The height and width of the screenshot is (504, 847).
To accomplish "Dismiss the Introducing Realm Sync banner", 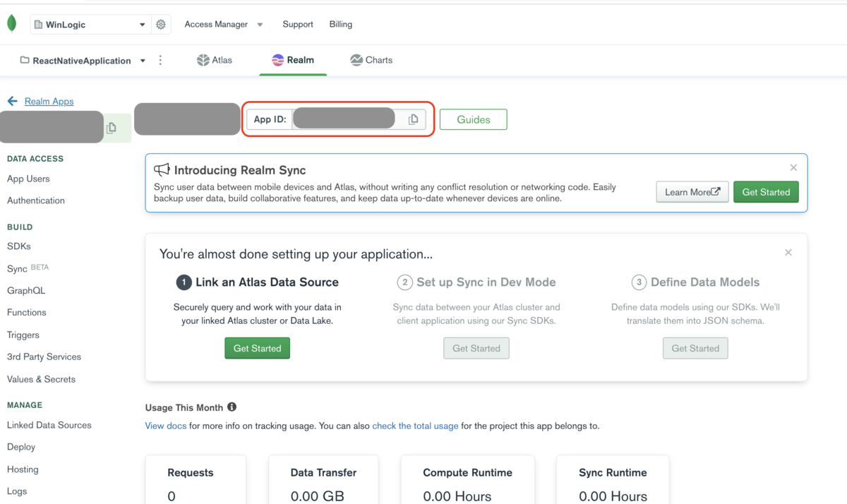I will pos(793,167).
